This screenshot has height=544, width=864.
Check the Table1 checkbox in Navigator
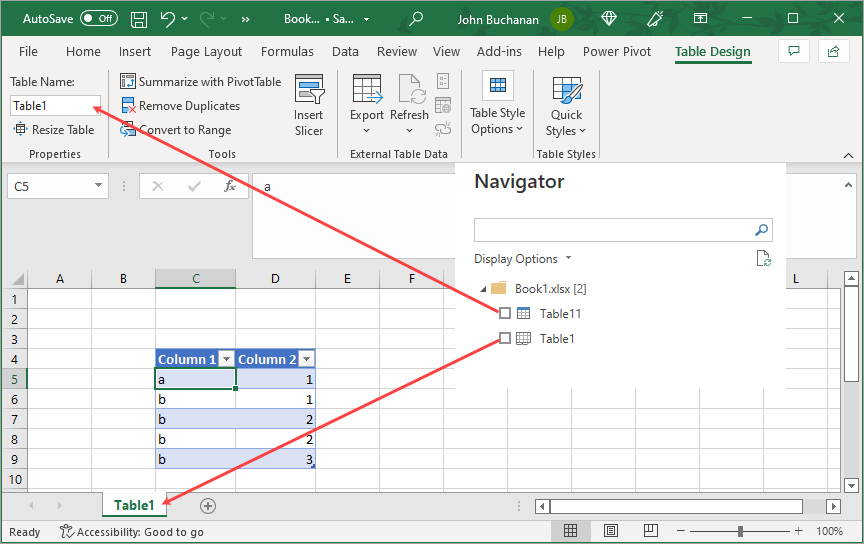[505, 337]
